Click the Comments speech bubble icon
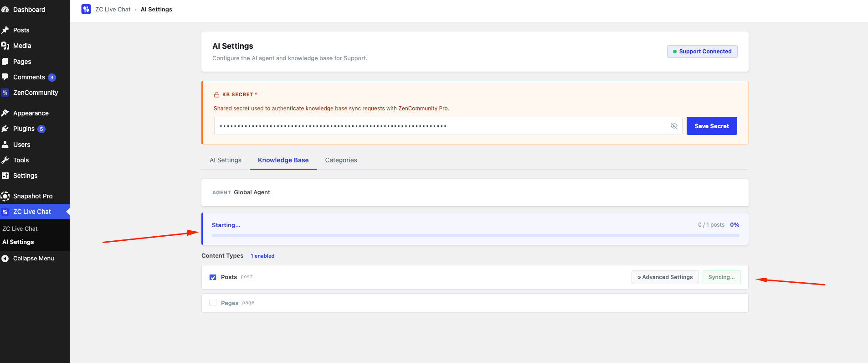This screenshot has width=868, height=363. pos(5,77)
